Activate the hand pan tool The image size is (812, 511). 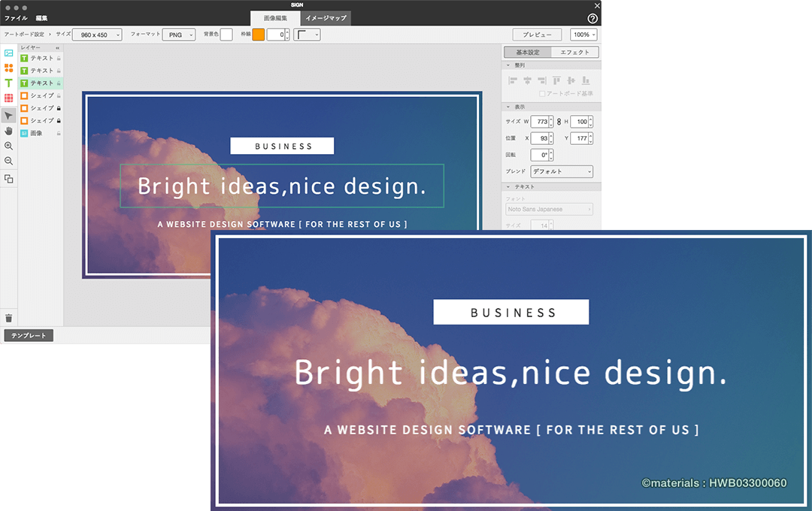(x=9, y=131)
